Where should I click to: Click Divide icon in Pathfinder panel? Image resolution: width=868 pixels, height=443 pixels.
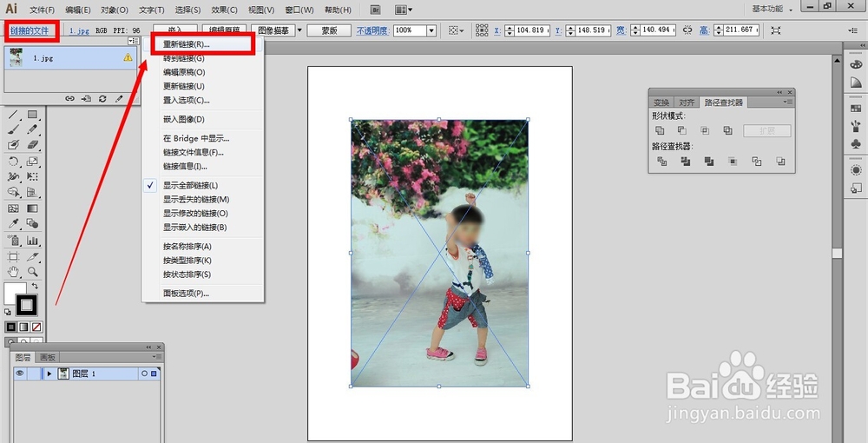coord(662,162)
